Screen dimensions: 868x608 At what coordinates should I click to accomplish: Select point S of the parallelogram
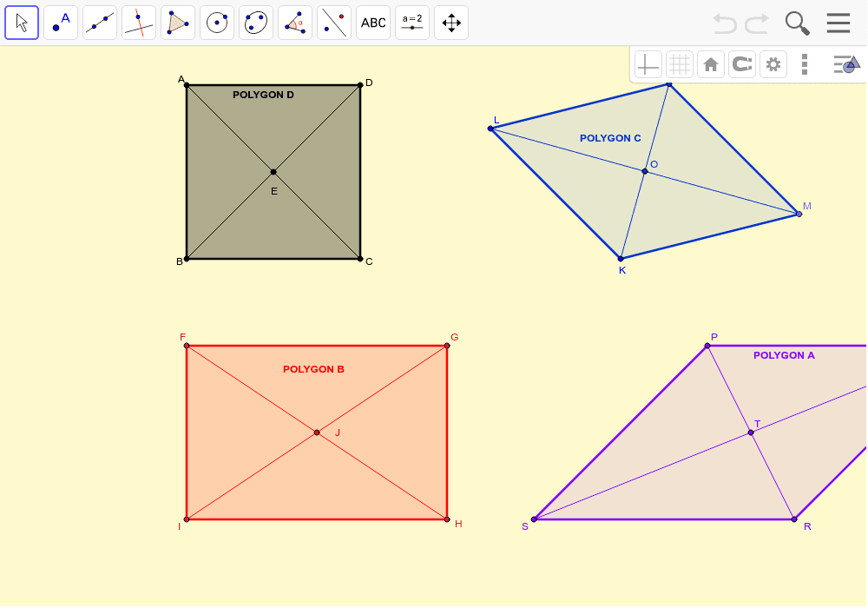(534, 519)
